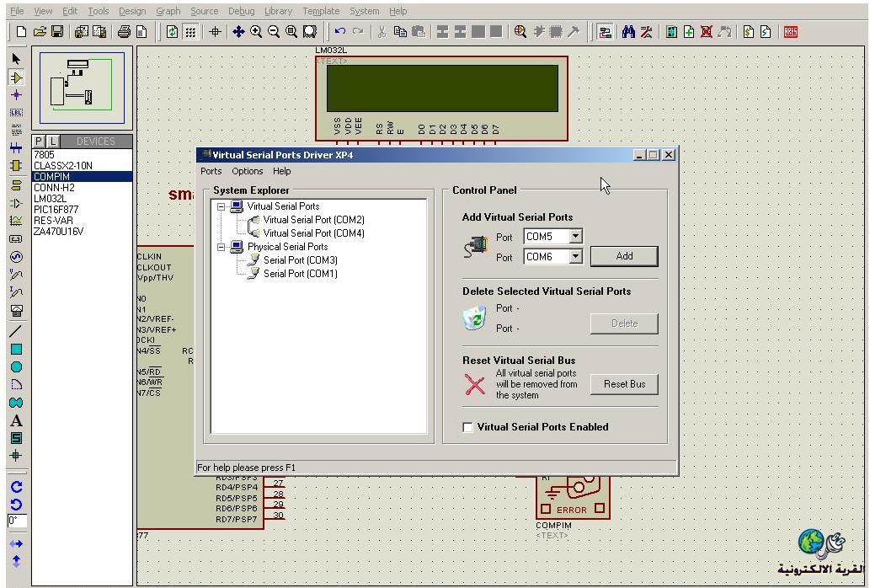Open the Template menu
The image size is (870, 588).
(x=321, y=11)
